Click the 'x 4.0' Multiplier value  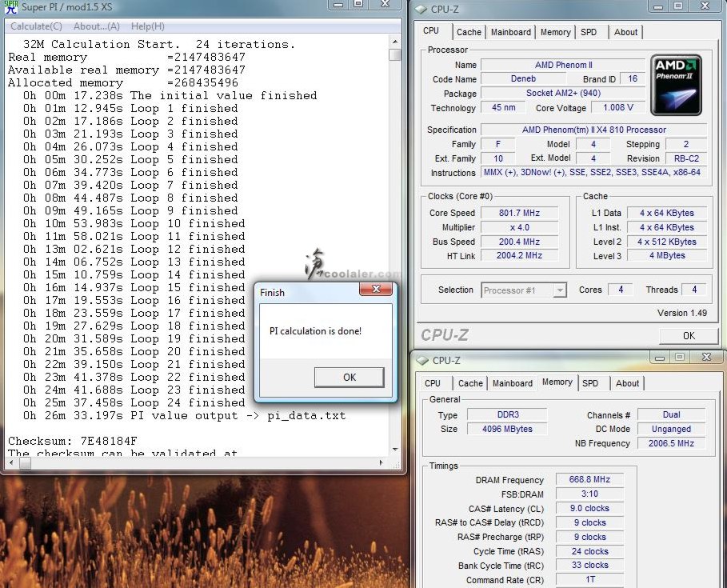point(519,227)
